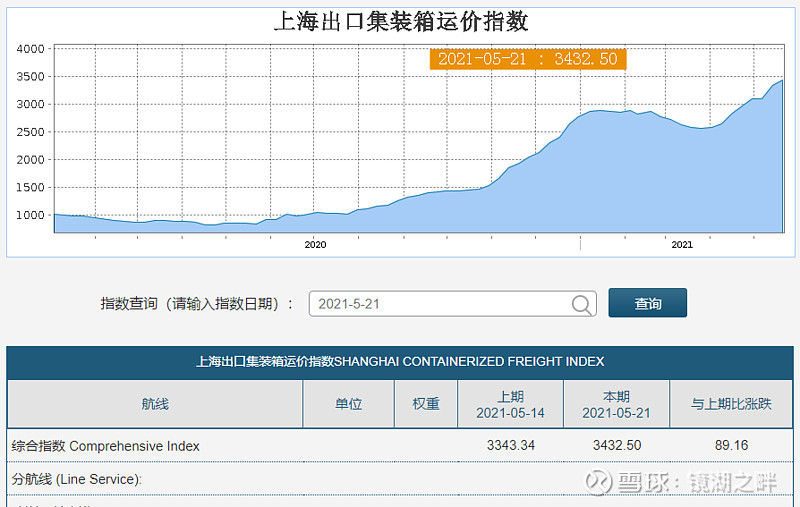Click the 1500 y-axis label
800x507 pixels.
[x=31, y=187]
